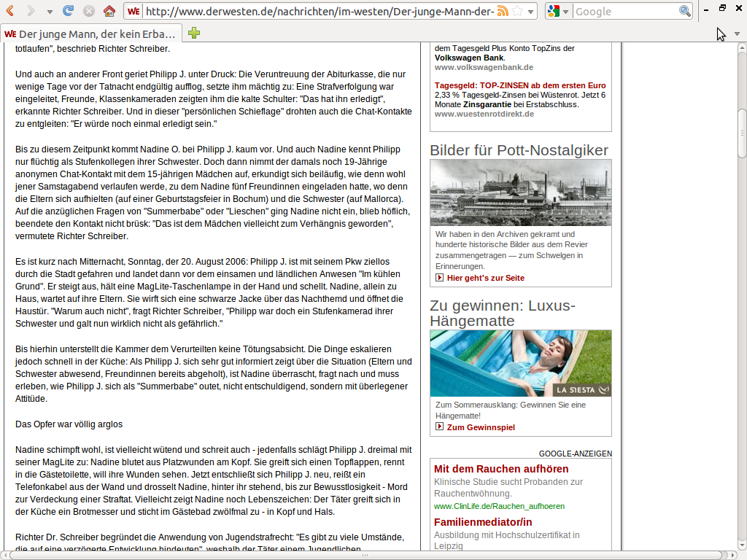
Task: Select the 'Der junge Mann, der kein Erba...' tab
Action: click(91, 34)
